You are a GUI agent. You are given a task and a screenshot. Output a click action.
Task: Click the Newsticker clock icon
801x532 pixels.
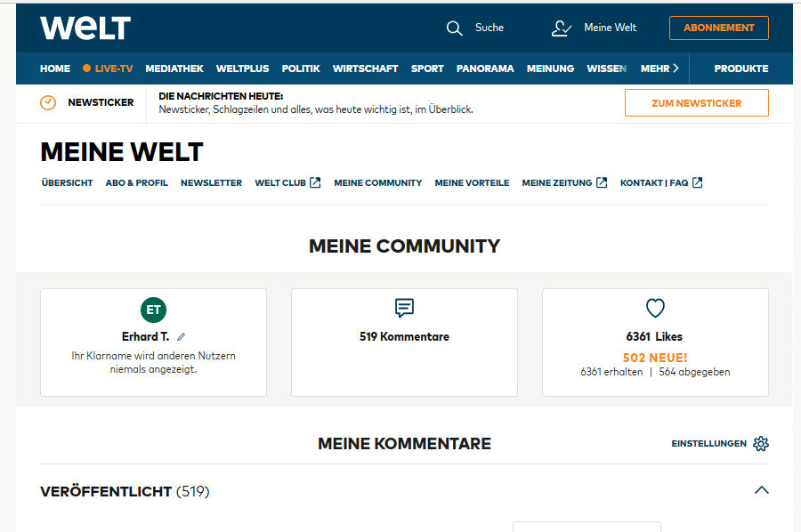tap(48, 102)
